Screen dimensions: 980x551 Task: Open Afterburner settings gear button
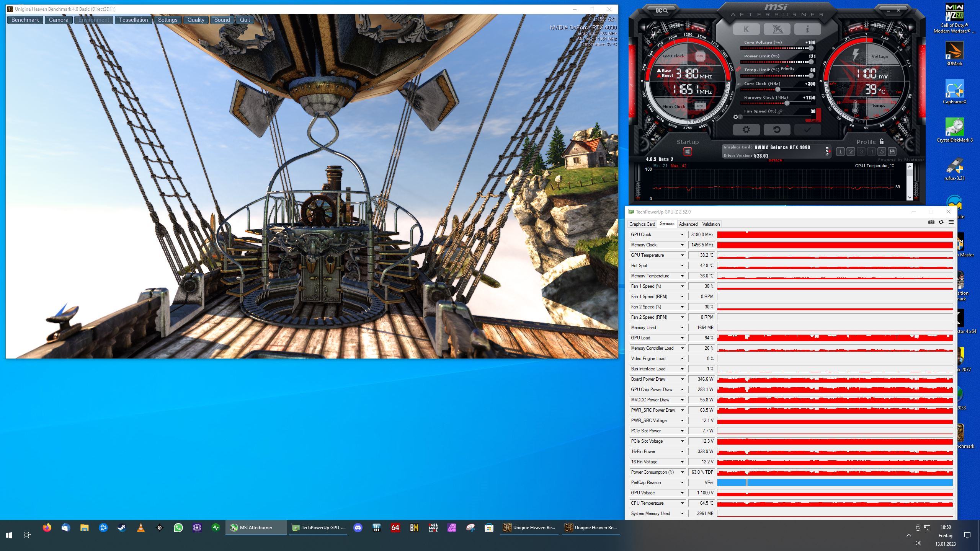pyautogui.click(x=746, y=130)
